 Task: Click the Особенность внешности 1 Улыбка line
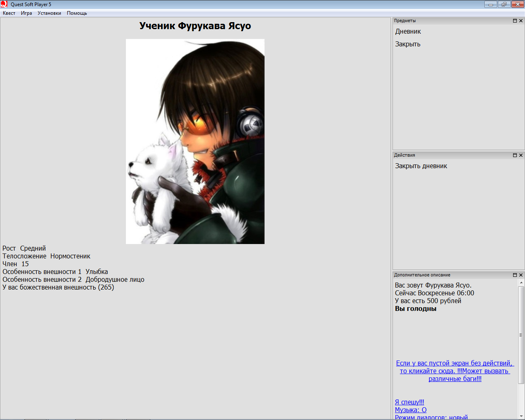[x=55, y=272]
